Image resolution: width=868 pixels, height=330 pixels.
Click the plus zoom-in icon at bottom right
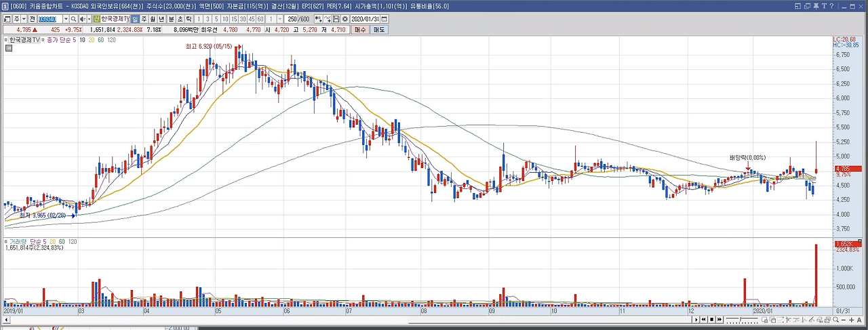pyautogui.click(x=851, y=320)
